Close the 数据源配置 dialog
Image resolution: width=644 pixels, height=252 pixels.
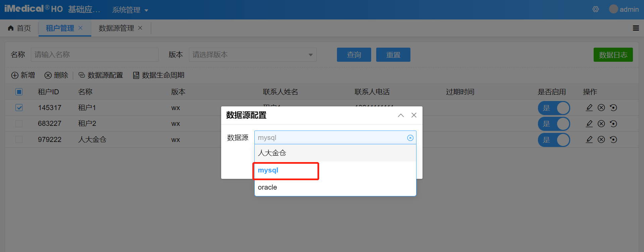click(x=414, y=115)
